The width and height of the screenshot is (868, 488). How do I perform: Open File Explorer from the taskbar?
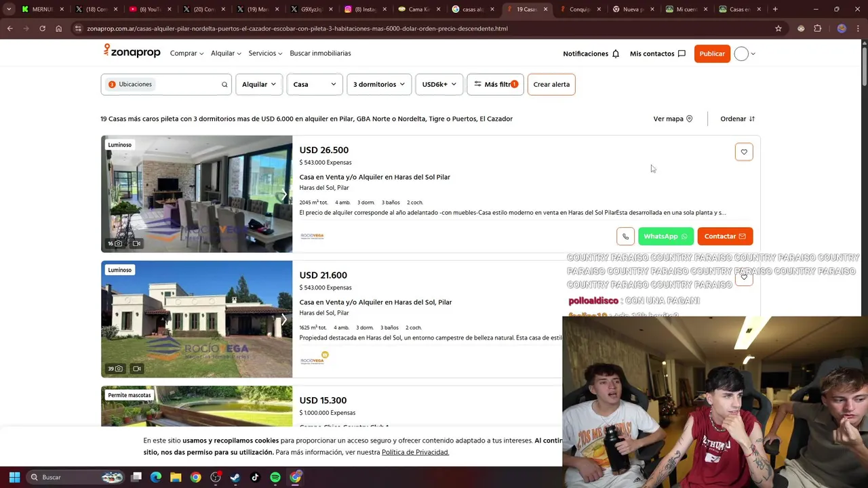pyautogui.click(x=176, y=477)
